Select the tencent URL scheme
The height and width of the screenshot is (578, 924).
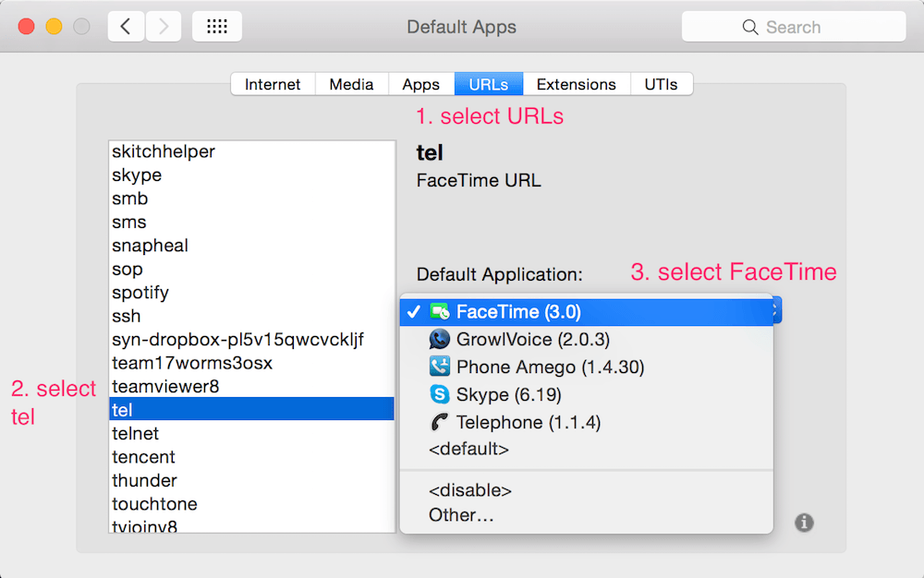[x=252, y=457]
